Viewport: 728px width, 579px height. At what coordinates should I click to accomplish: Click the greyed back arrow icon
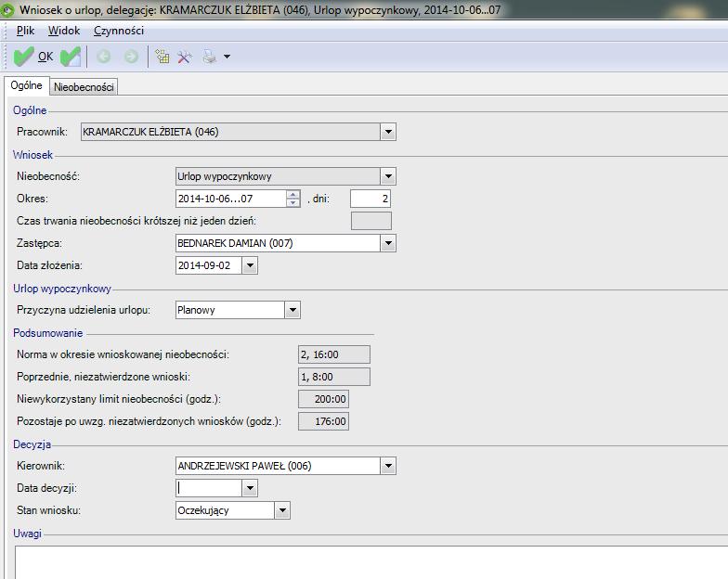(x=104, y=57)
